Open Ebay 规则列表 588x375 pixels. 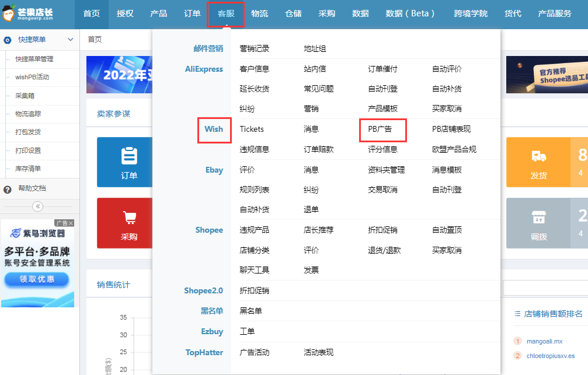point(254,190)
